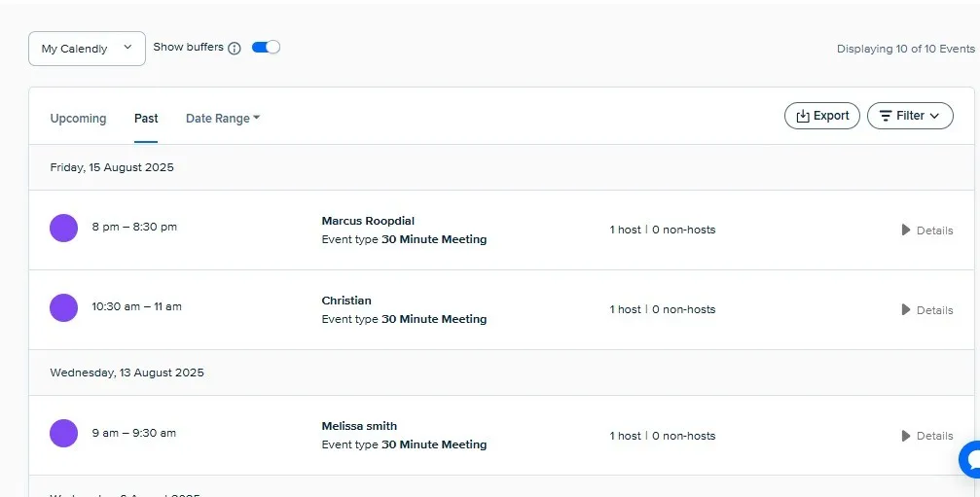Toggle the Show buffers switch
The height and width of the screenshot is (497, 980).
[266, 47]
